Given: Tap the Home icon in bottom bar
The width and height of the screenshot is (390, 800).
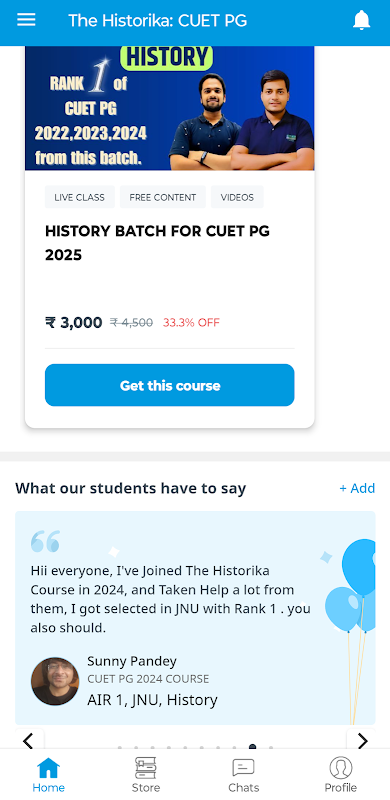Looking at the screenshot, I should pyautogui.click(x=48, y=768).
